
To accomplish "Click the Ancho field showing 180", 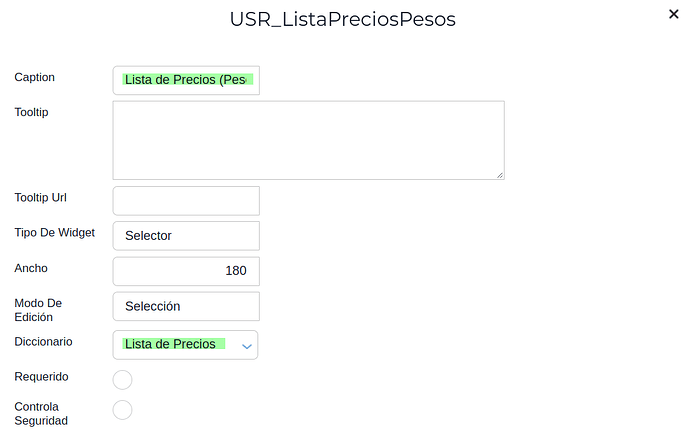I will 186,271.
